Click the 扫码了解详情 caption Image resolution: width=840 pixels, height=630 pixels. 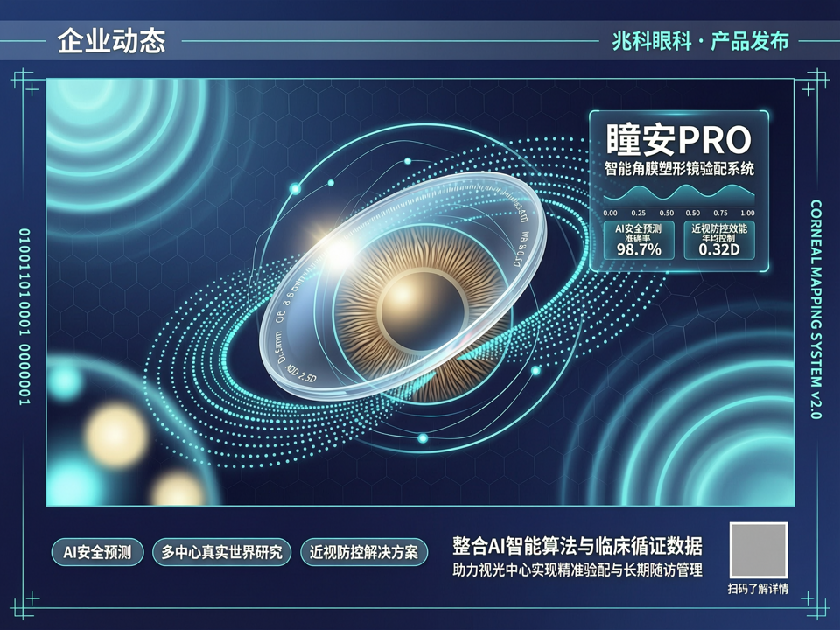pos(758,589)
